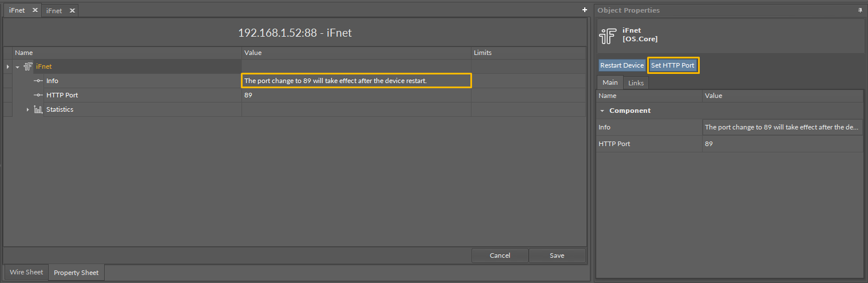Collapse the iFnet tree node
This screenshot has width=868, height=283.
(x=18, y=67)
